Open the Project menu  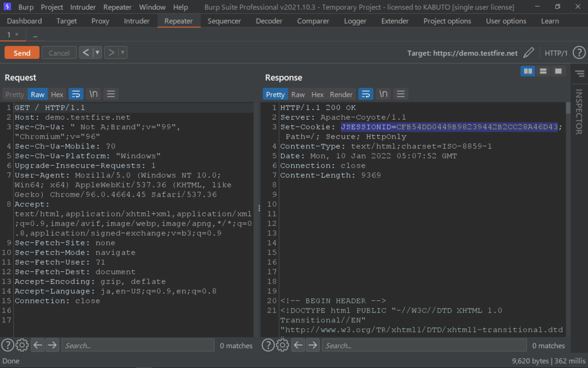click(52, 7)
